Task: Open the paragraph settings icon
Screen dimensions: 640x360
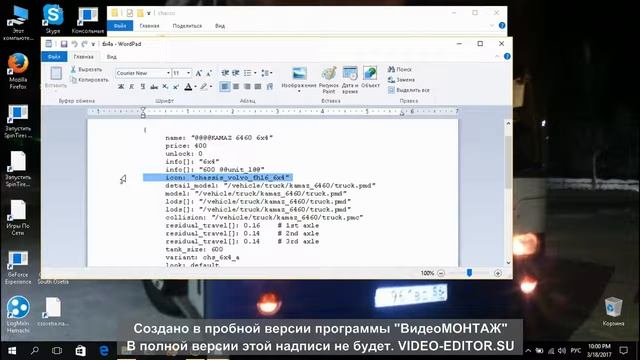Action: pos(270,87)
